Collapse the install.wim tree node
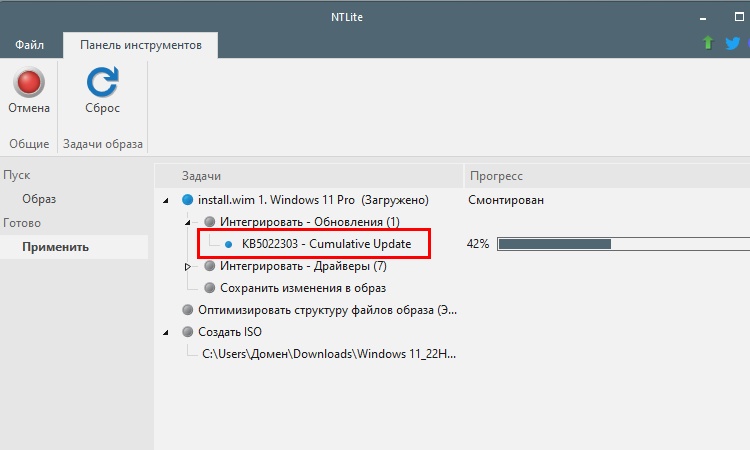Image resolution: width=750 pixels, height=450 pixels. pos(166,200)
